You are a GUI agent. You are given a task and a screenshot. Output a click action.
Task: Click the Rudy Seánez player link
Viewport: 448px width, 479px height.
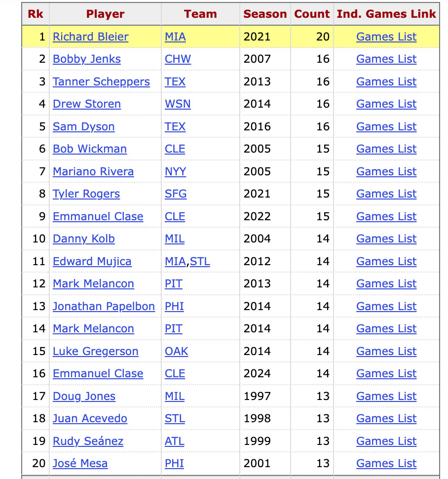(88, 441)
